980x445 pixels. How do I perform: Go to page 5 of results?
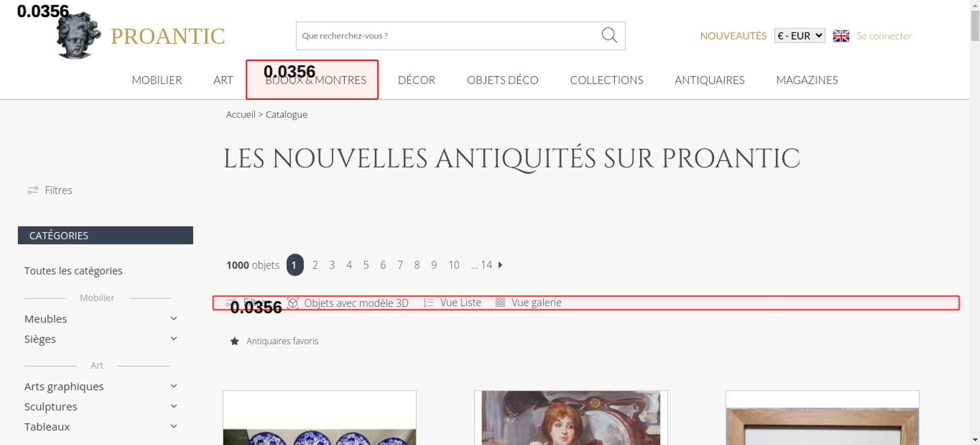click(366, 265)
